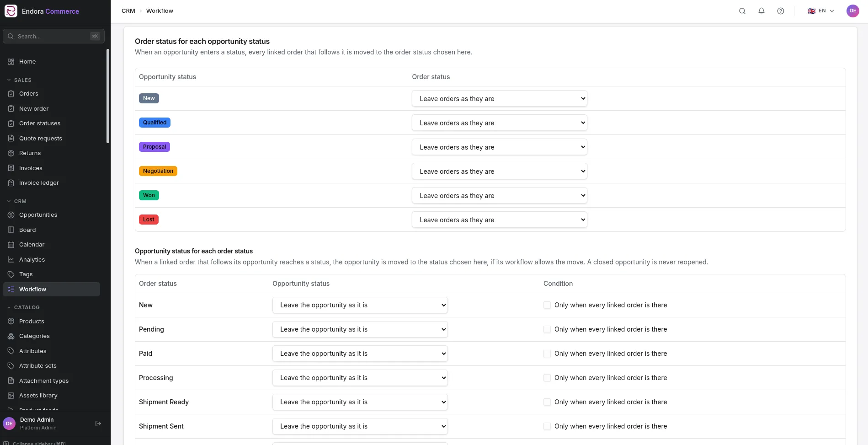Image resolution: width=868 pixels, height=445 pixels.
Task: Open order status dropdown for Won
Action: pyautogui.click(x=499, y=196)
